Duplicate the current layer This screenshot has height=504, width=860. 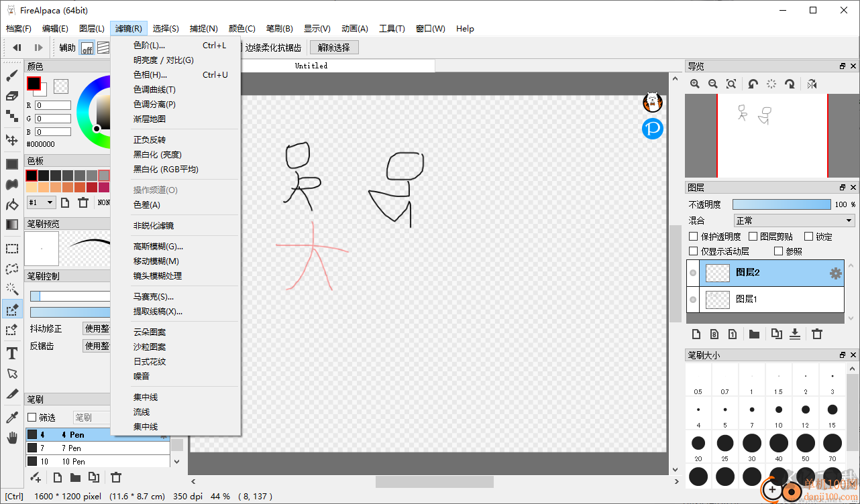(x=776, y=334)
